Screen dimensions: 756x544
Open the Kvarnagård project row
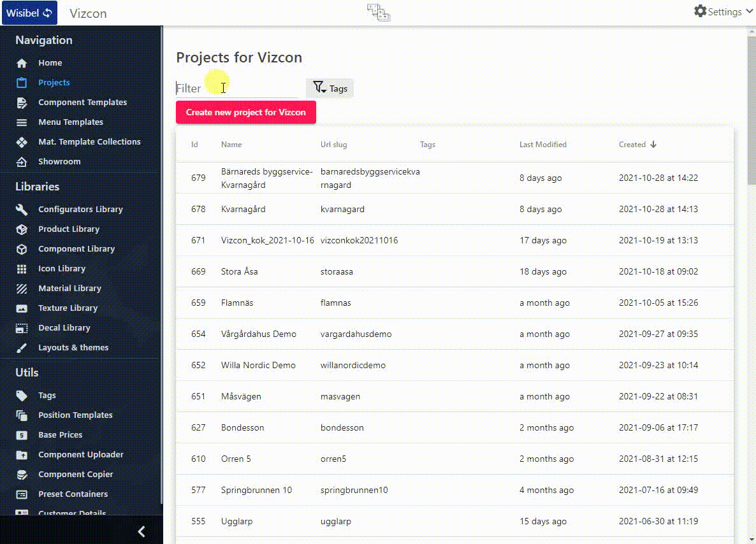tap(243, 209)
